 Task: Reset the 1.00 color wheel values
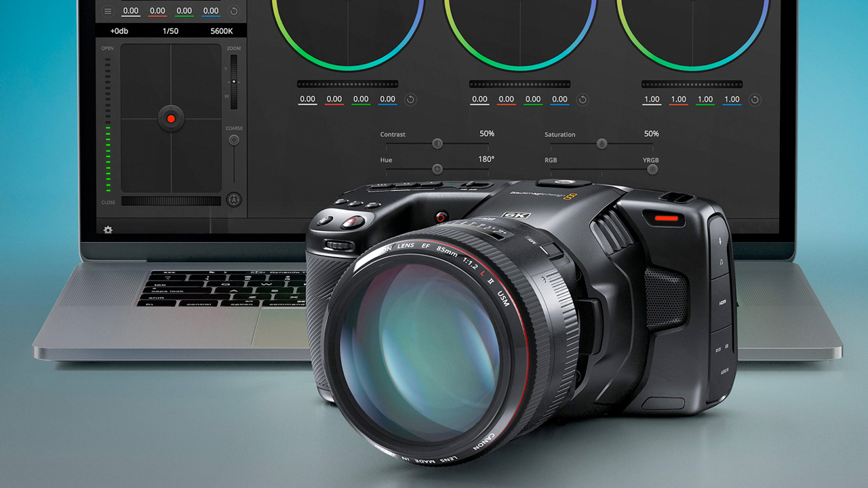point(755,100)
